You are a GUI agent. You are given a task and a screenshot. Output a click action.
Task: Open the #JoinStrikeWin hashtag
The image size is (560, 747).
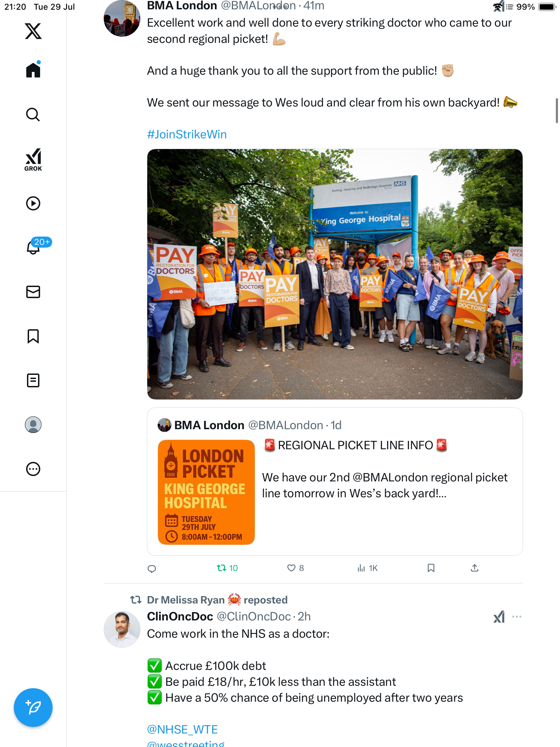[187, 134]
